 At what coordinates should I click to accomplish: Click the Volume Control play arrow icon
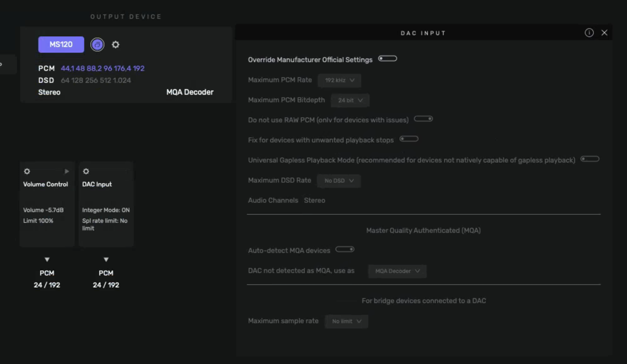pyautogui.click(x=67, y=172)
